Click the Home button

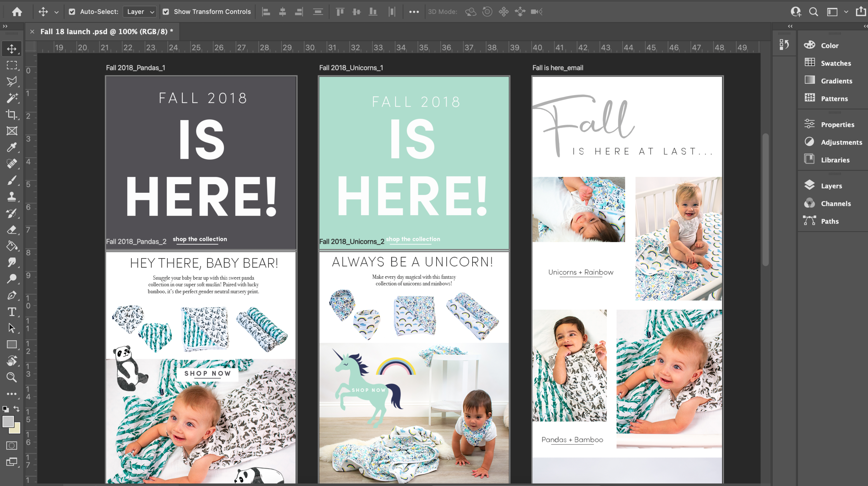click(x=17, y=12)
